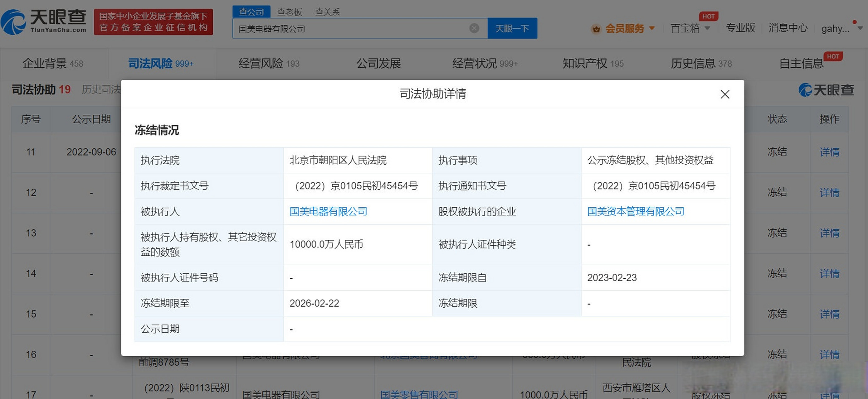Click the crown icon beside 会员服务

pos(597,29)
